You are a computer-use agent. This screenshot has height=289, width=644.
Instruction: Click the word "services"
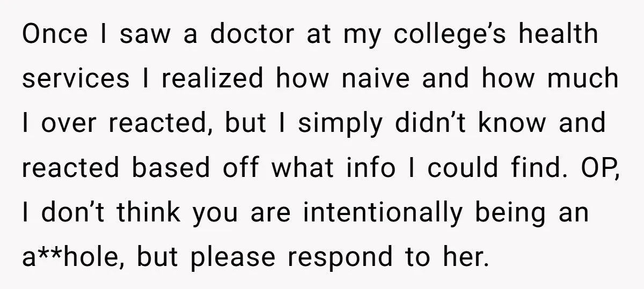[x=76, y=79]
